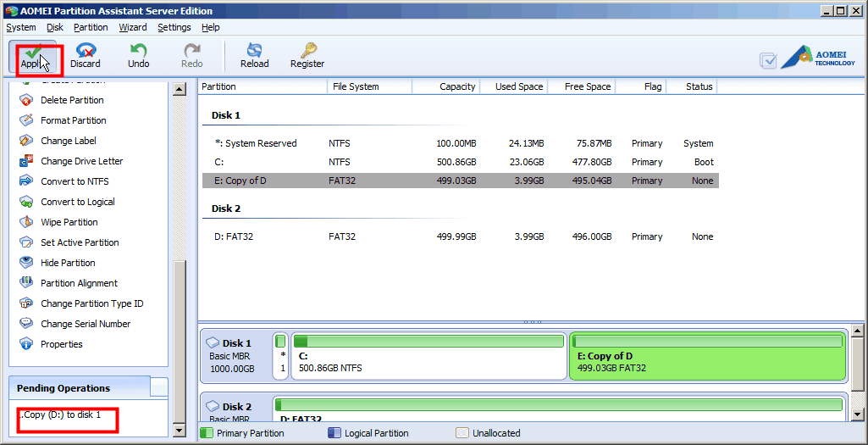Viewport: 868px width, 445px height.
Task: Select the E: Copy of D row
Action: point(461,181)
